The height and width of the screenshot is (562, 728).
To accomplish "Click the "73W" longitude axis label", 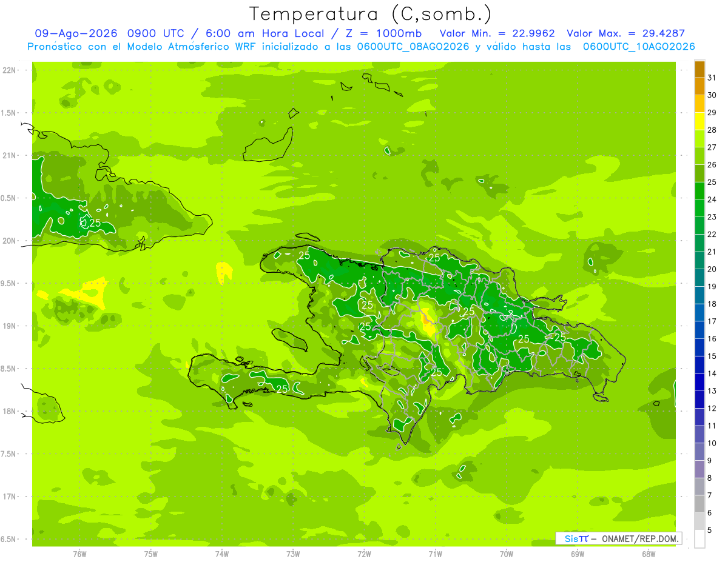I will [293, 554].
